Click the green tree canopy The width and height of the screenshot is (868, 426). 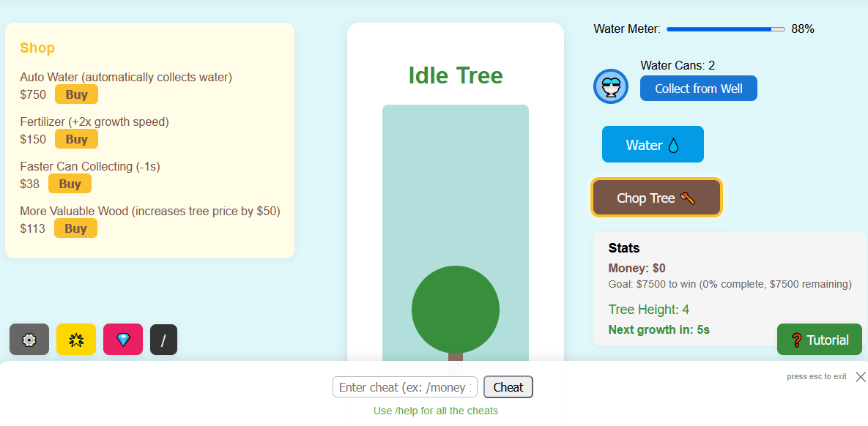tap(456, 310)
